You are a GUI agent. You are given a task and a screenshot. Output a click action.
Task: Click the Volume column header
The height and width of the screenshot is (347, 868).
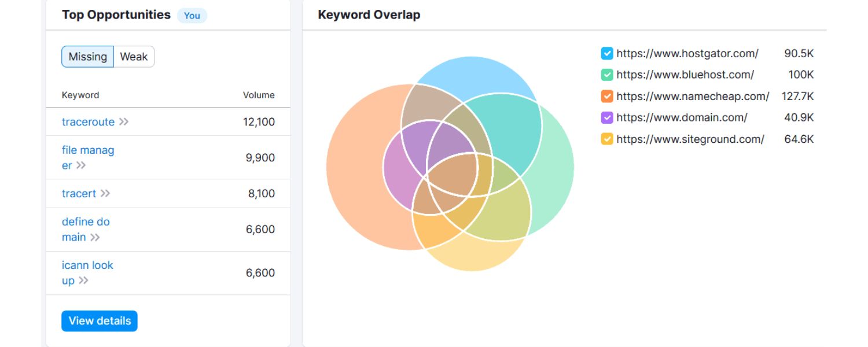(258, 95)
